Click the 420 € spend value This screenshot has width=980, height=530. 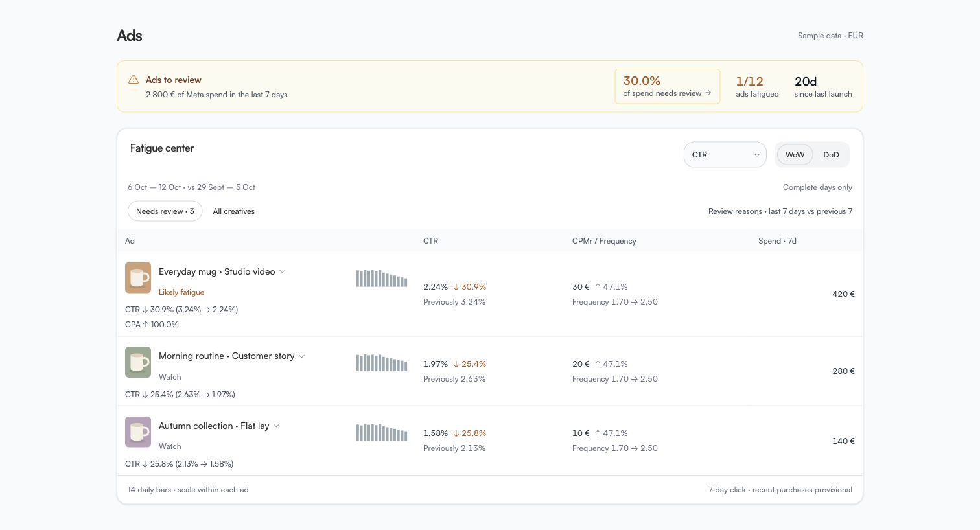[x=843, y=294]
